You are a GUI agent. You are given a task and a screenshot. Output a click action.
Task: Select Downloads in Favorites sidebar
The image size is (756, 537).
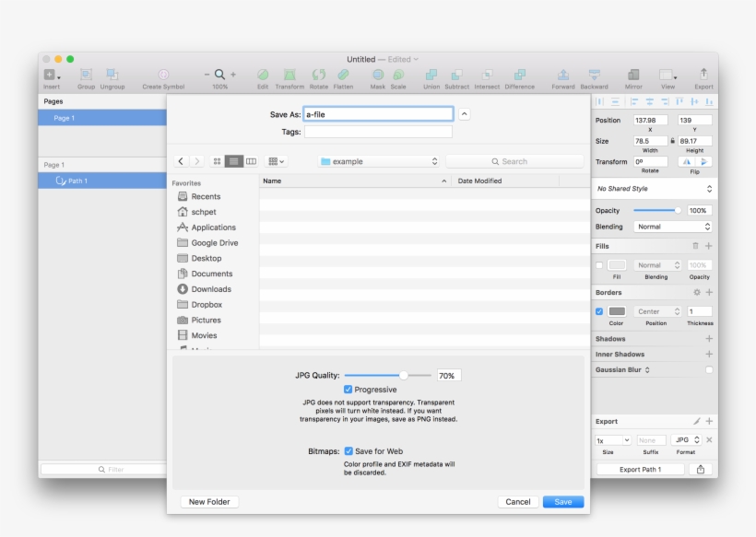tap(211, 289)
